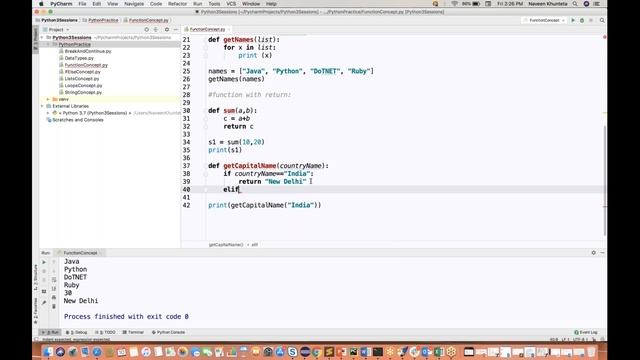Image resolution: width=640 pixels, height=360 pixels.
Task: Open Project panel settings gear
Action: [x=167, y=29]
